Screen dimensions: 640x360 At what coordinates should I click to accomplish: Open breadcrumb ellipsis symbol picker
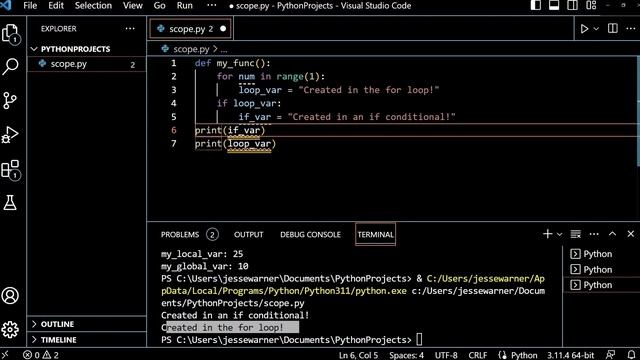[x=224, y=50]
